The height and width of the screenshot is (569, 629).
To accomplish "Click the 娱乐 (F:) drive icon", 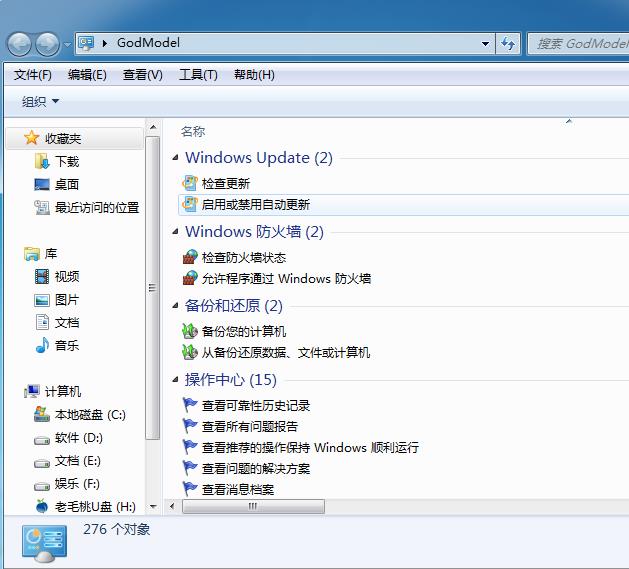I will coord(42,486).
